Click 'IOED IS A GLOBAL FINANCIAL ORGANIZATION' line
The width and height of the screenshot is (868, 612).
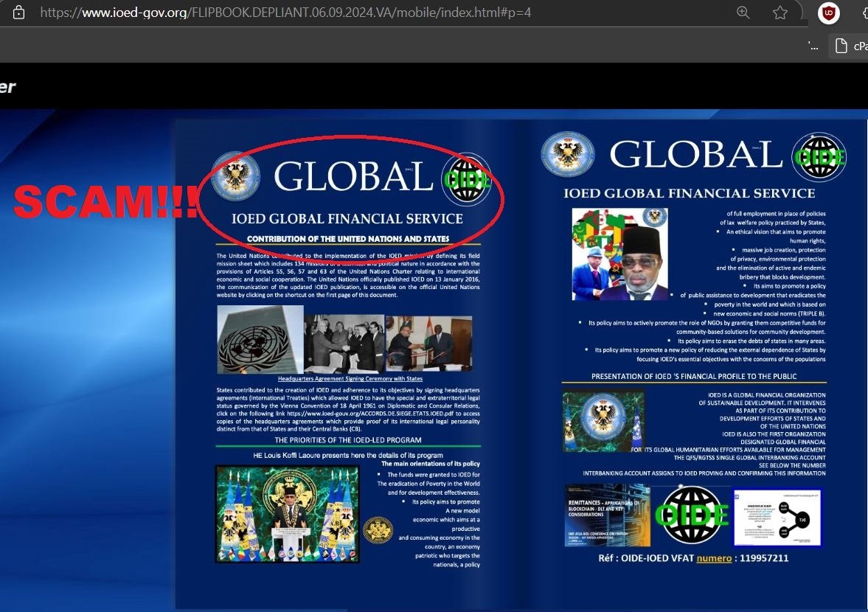pos(766,395)
